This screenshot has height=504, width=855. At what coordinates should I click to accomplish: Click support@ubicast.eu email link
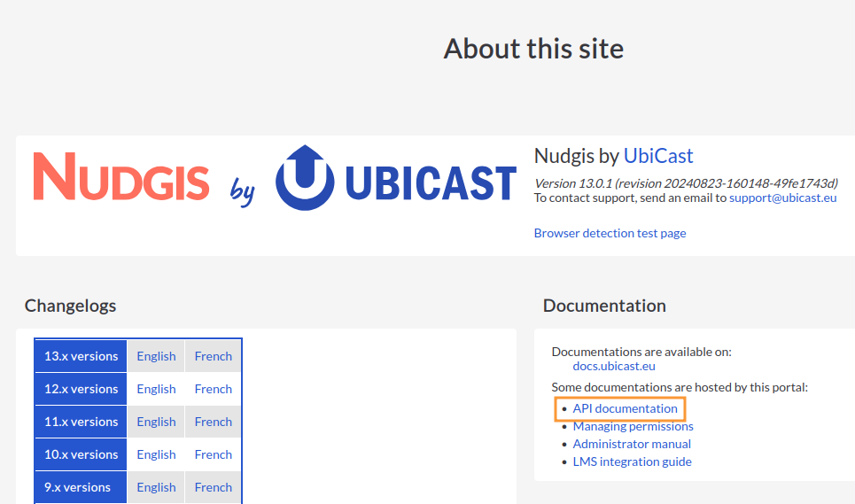coord(782,198)
